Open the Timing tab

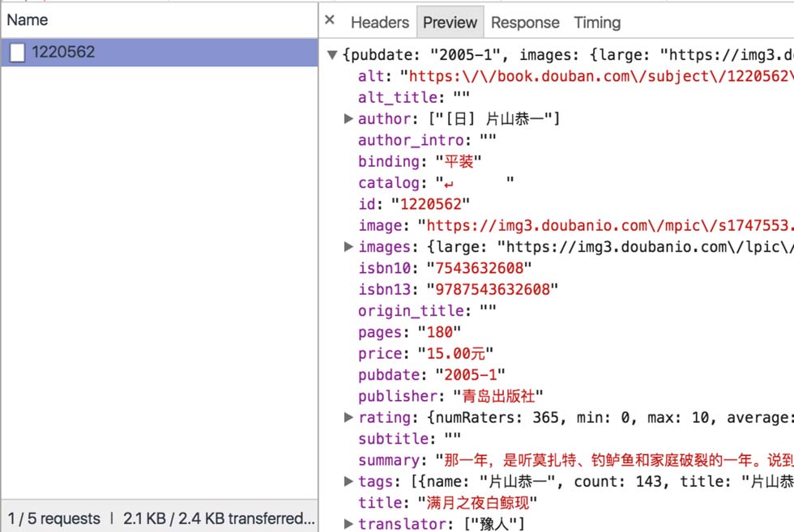[597, 23]
